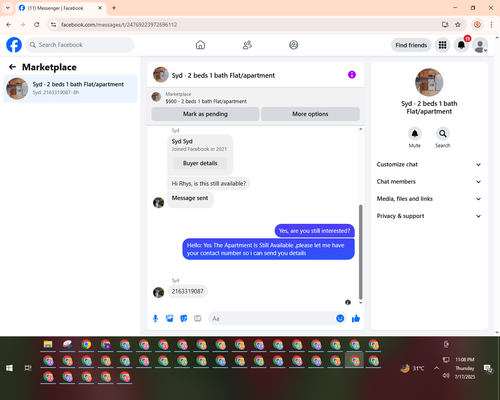The image size is (500, 400).
Task: Open the listing thumbnail in right panel
Action: click(x=429, y=82)
